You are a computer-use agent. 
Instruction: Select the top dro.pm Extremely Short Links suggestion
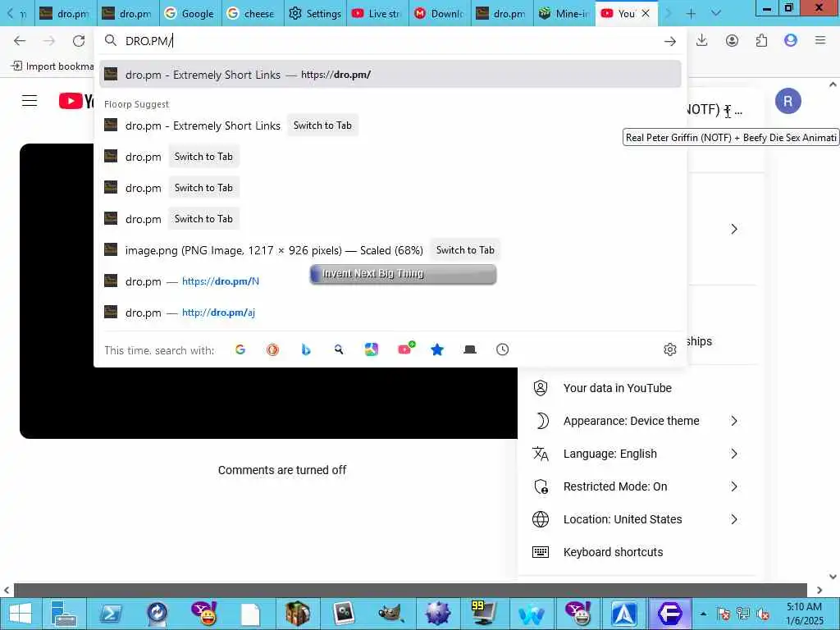point(390,75)
